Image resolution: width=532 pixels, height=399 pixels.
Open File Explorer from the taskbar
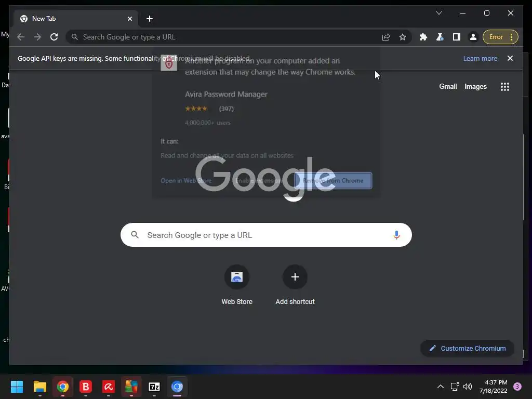click(x=39, y=387)
